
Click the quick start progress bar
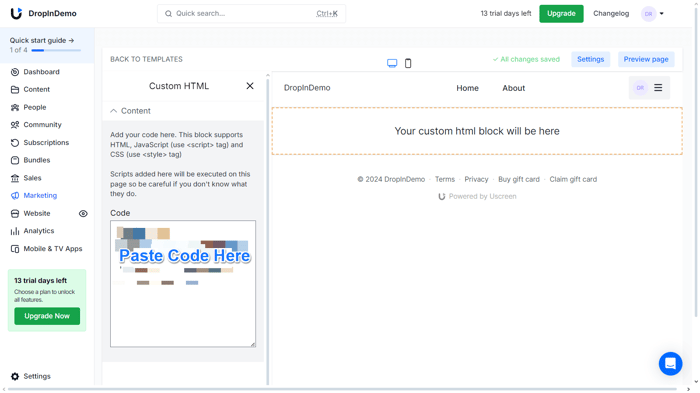point(56,50)
